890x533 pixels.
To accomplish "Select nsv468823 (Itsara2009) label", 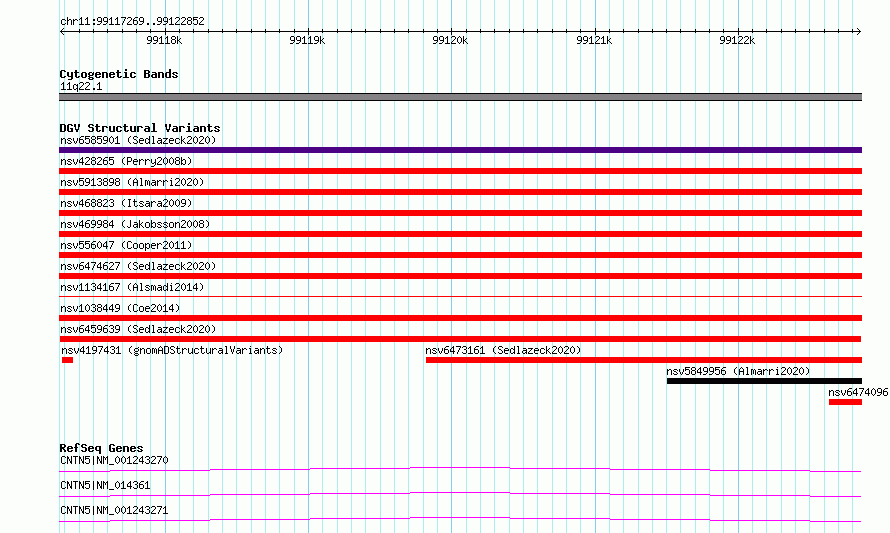I will [126, 203].
